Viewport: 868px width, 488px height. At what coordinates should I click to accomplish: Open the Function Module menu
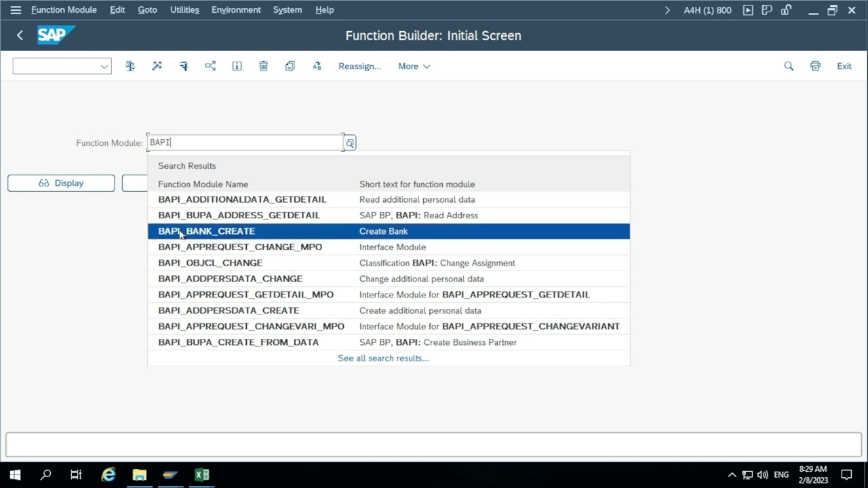[x=64, y=10]
